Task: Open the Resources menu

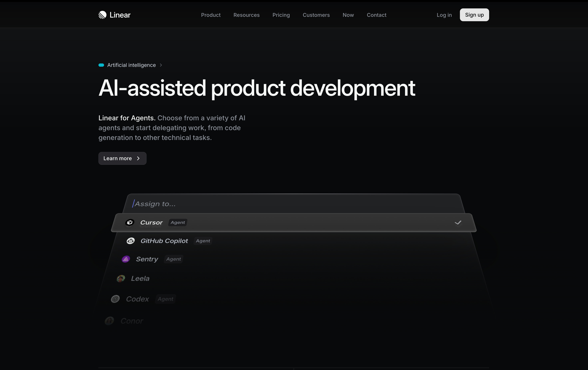Action: (246, 15)
